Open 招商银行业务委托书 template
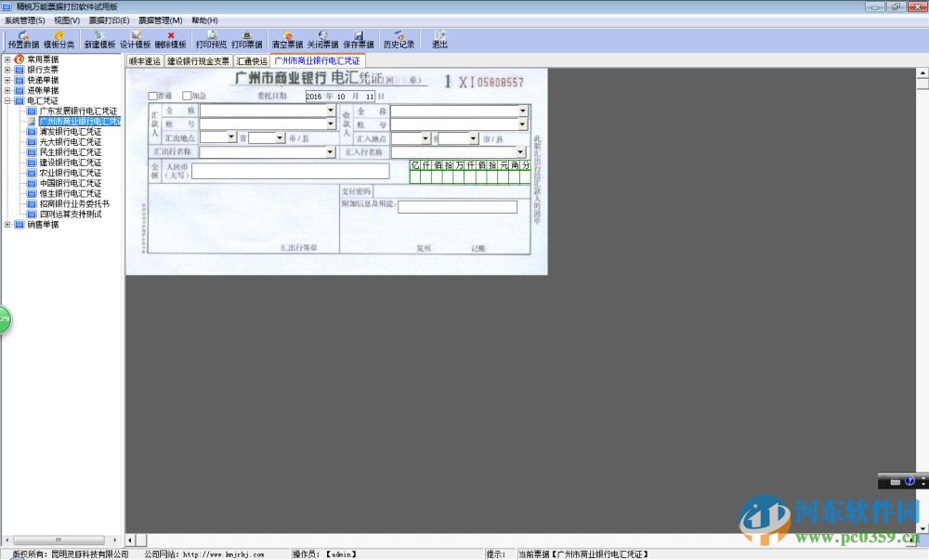This screenshot has width=929, height=560. coord(74,203)
